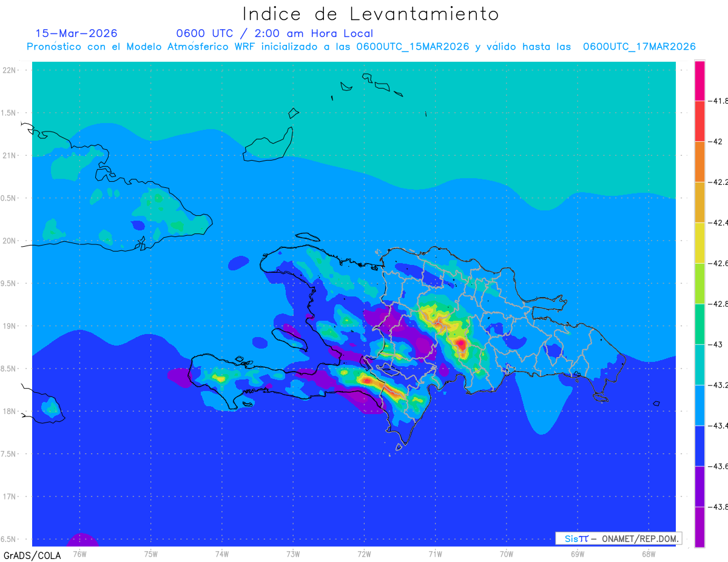Pick the green colorbar segment below -42.8
728x562 pixels.
pyautogui.click(x=699, y=324)
